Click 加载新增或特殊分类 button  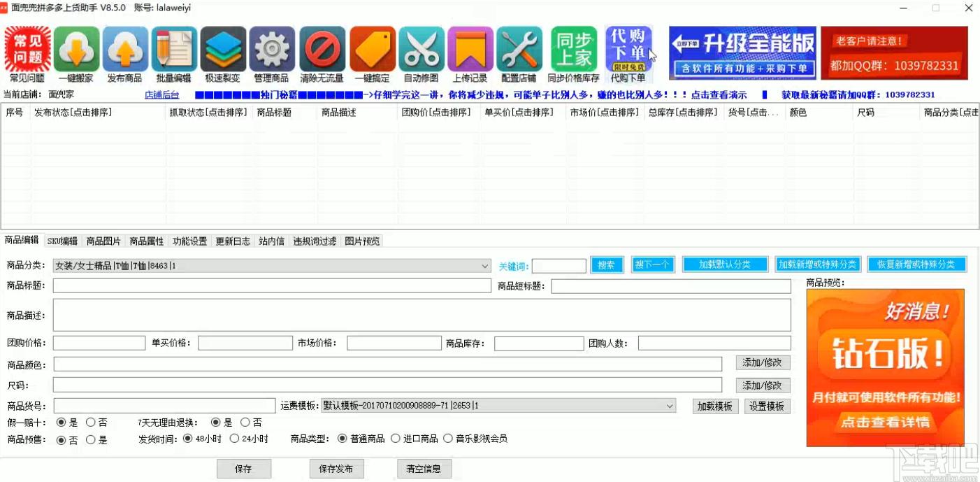(x=818, y=264)
